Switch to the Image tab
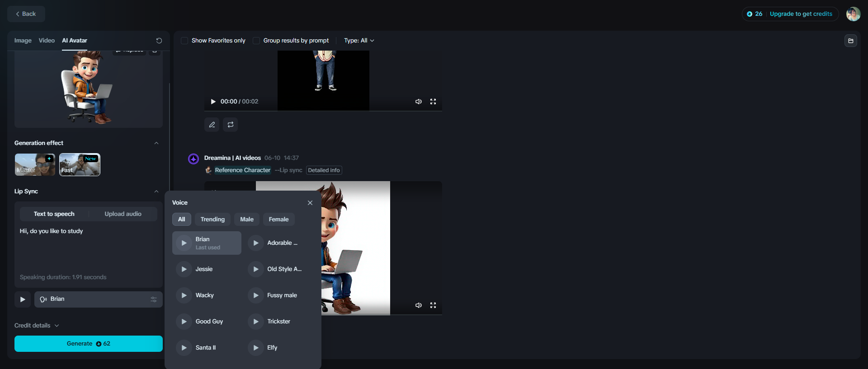The image size is (868, 369). (x=23, y=41)
